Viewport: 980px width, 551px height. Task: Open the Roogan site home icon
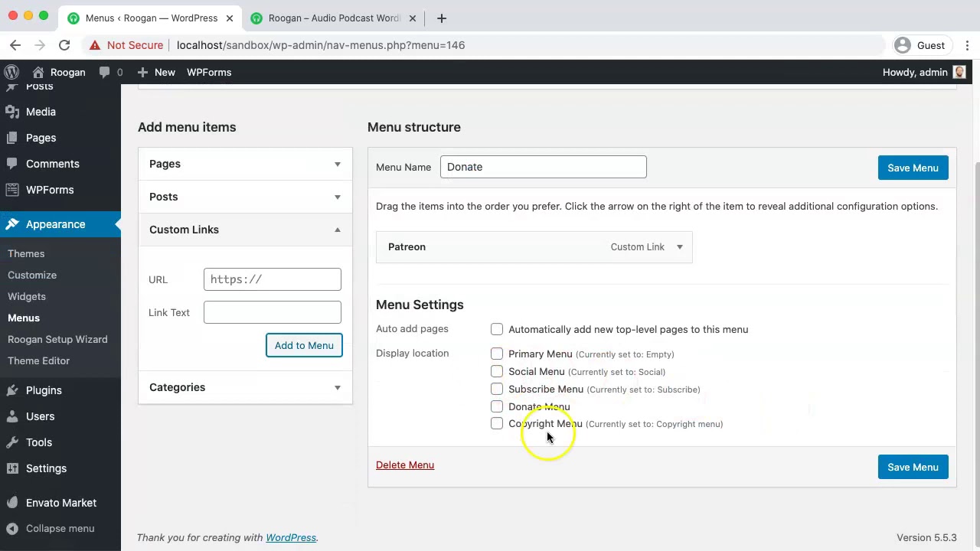[38, 72]
